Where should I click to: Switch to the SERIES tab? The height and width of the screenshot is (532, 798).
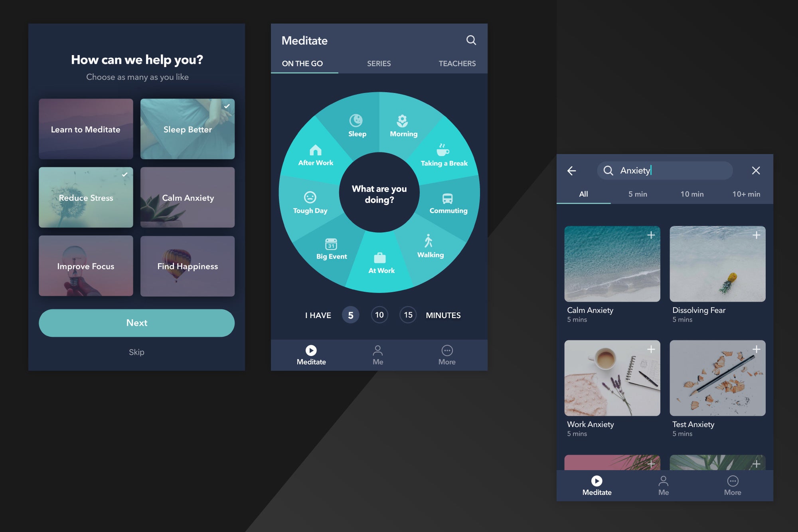[379, 63]
